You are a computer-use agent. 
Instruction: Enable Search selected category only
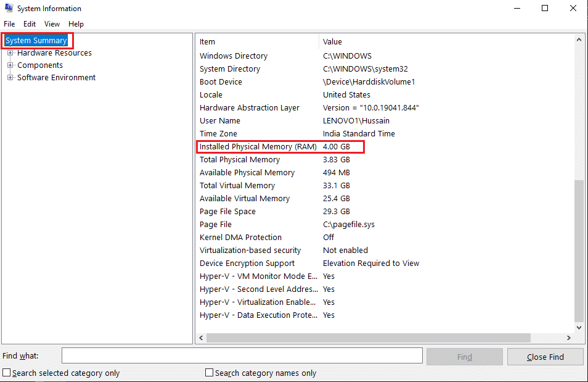point(6,373)
